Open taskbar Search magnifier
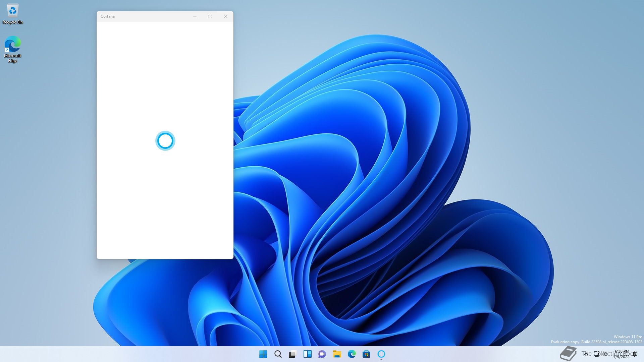The image size is (644, 362). (x=278, y=354)
